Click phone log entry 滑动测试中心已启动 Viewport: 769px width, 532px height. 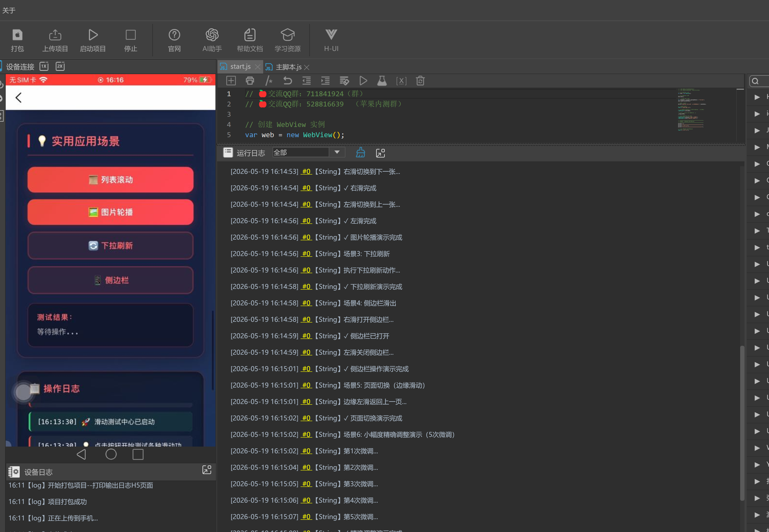point(110,422)
